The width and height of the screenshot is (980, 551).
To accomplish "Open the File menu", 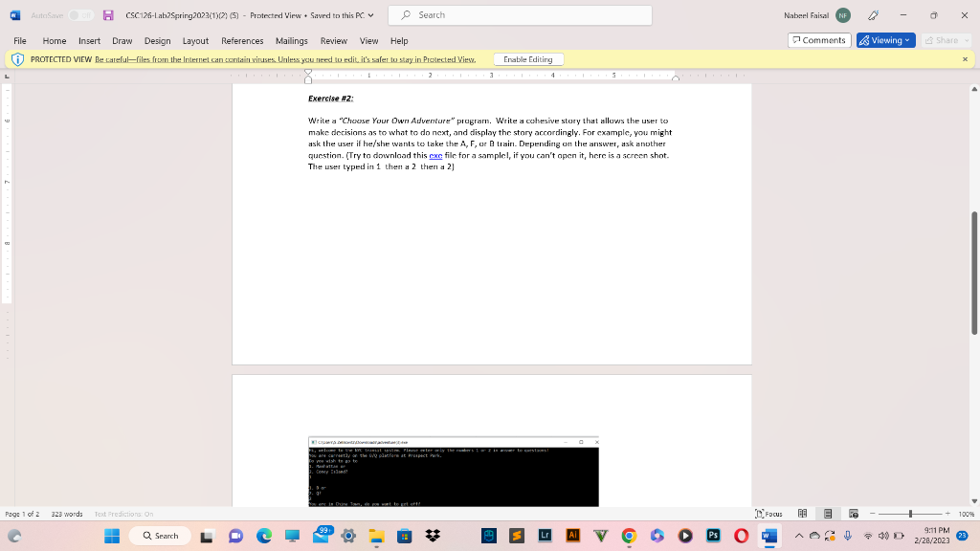I will click(x=18, y=41).
